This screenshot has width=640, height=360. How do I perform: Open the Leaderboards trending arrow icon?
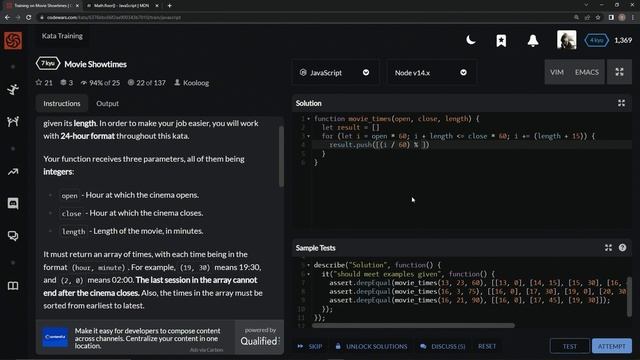(13, 172)
